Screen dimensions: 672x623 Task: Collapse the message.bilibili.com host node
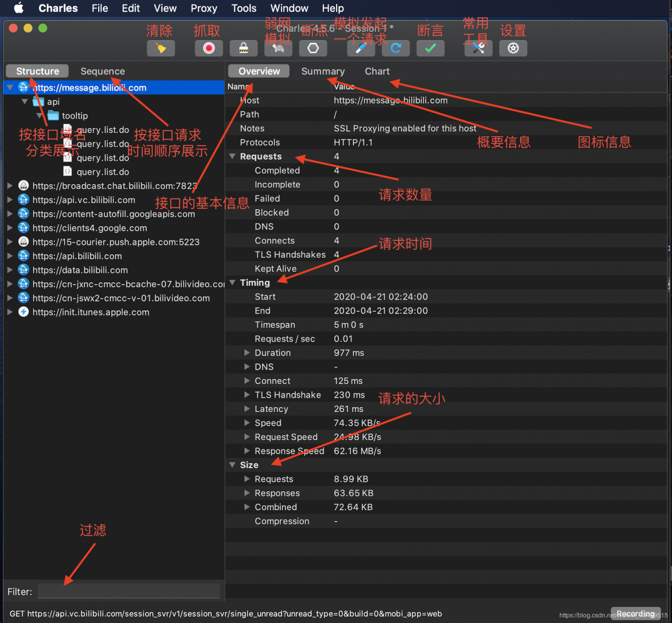click(10, 87)
